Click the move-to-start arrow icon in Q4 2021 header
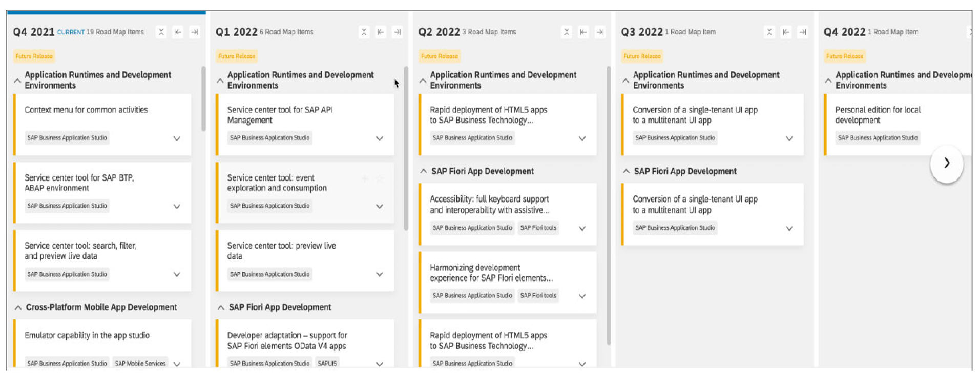This screenshot has height=381, width=980. 178,32
